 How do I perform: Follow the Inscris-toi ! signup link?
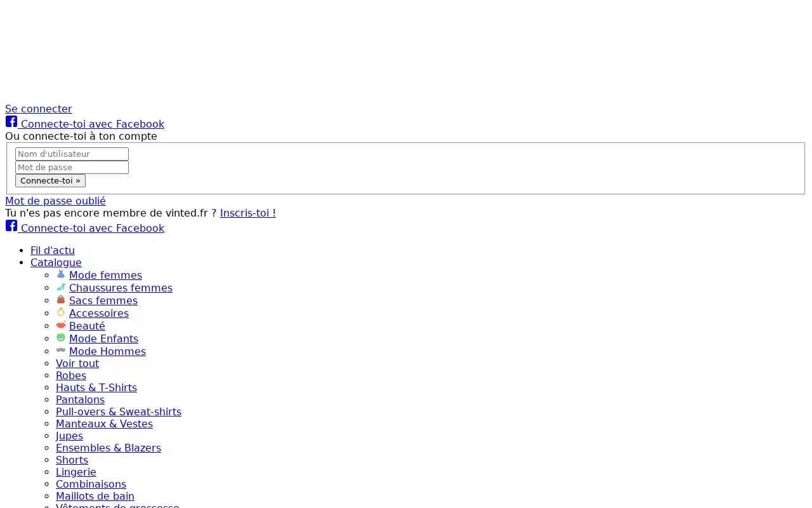tap(248, 213)
